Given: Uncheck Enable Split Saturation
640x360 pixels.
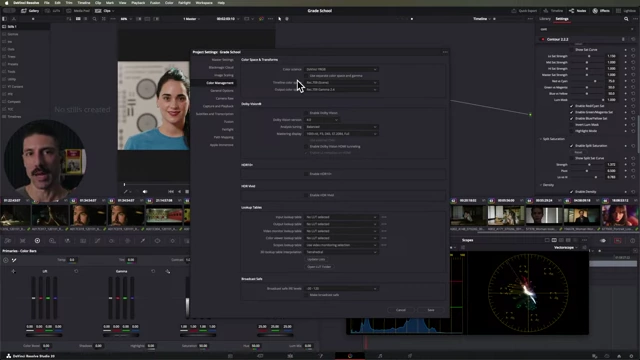Looking at the screenshot, I should 571,146.
